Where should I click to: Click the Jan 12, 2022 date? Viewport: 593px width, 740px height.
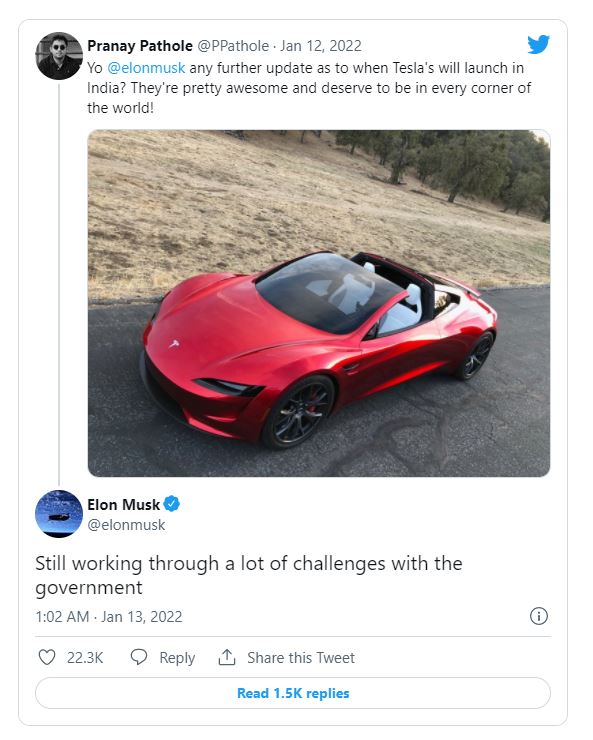point(321,46)
